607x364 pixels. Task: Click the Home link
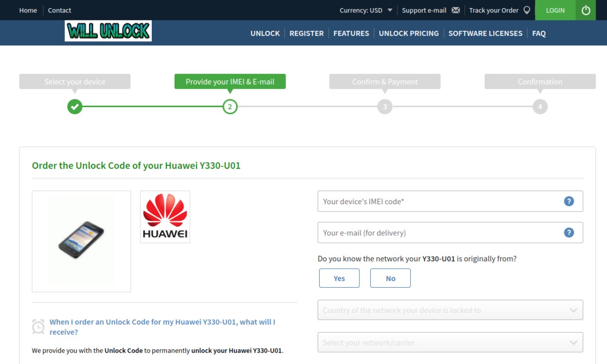[28, 10]
